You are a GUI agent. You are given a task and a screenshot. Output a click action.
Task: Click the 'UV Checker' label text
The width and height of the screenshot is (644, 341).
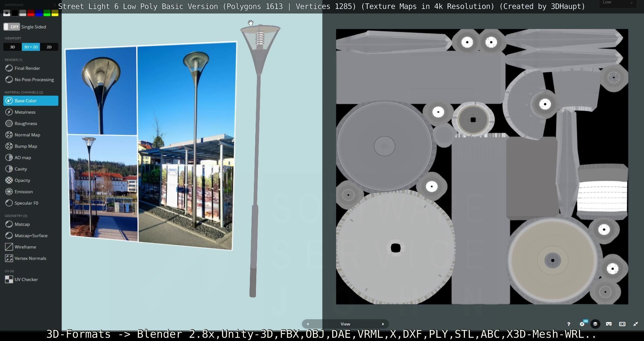pyautogui.click(x=26, y=279)
